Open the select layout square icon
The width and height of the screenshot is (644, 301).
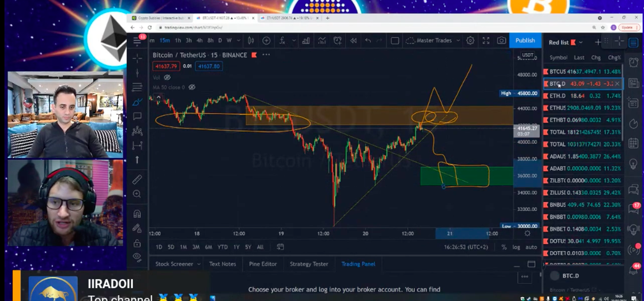click(394, 40)
